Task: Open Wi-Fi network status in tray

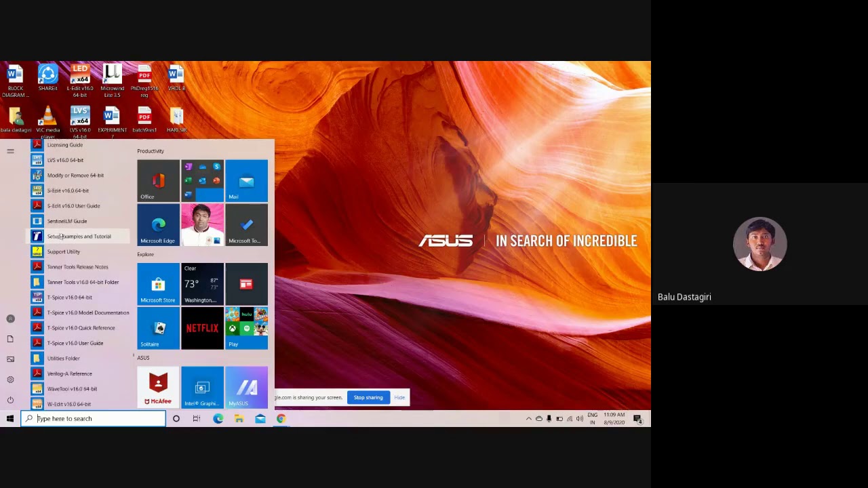Action: click(570, 419)
